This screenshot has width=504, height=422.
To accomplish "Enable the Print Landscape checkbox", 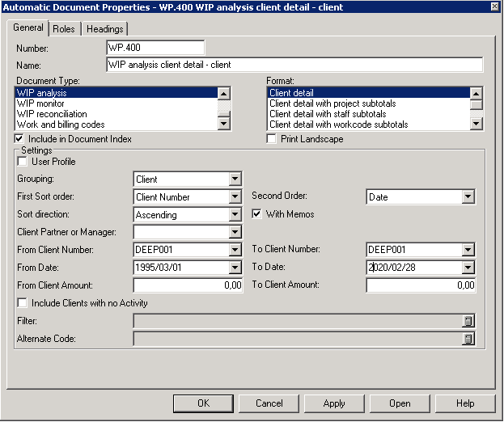I will coord(273,139).
